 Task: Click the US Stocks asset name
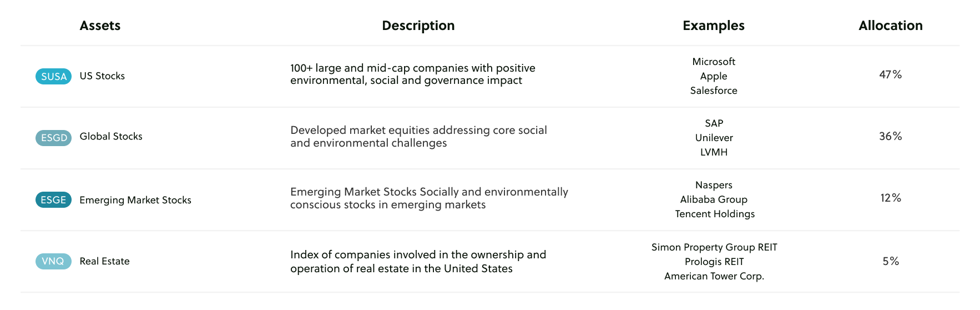(102, 76)
